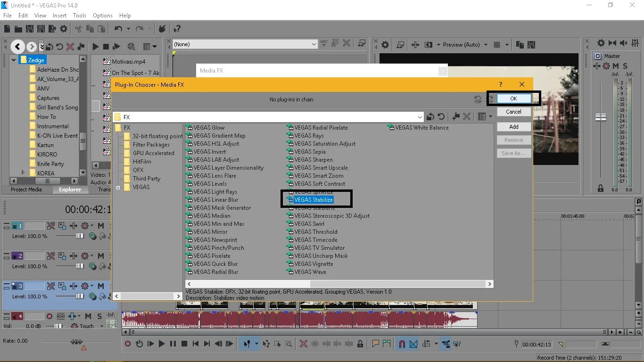
Task: Click the What's This help icon
Action: [x=177, y=29]
